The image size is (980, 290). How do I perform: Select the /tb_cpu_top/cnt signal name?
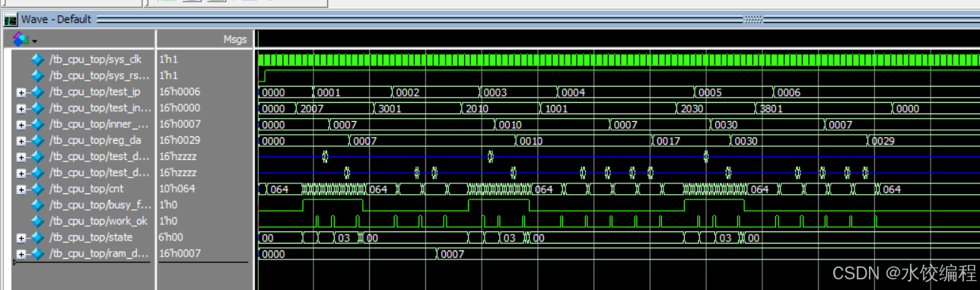pyautogui.click(x=87, y=189)
